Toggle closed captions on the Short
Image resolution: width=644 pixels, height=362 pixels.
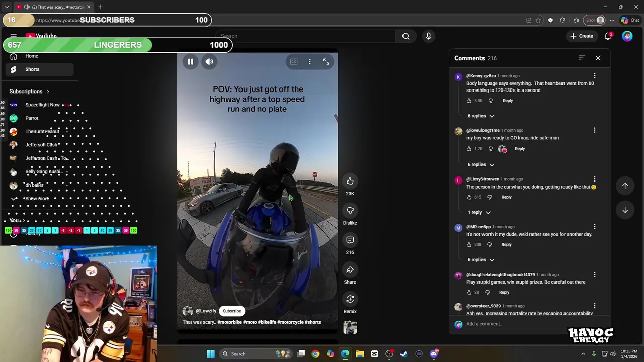point(294,62)
